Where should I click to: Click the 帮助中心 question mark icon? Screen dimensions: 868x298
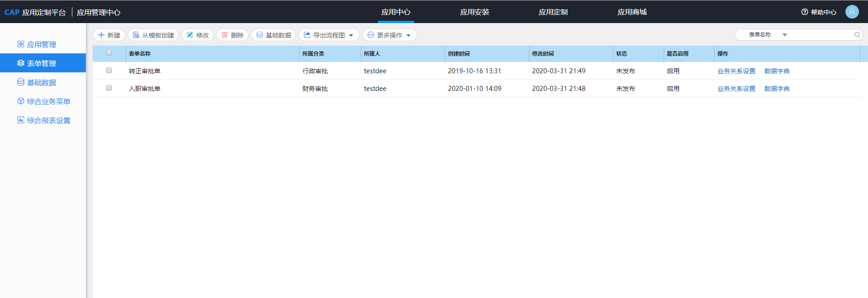click(x=805, y=12)
